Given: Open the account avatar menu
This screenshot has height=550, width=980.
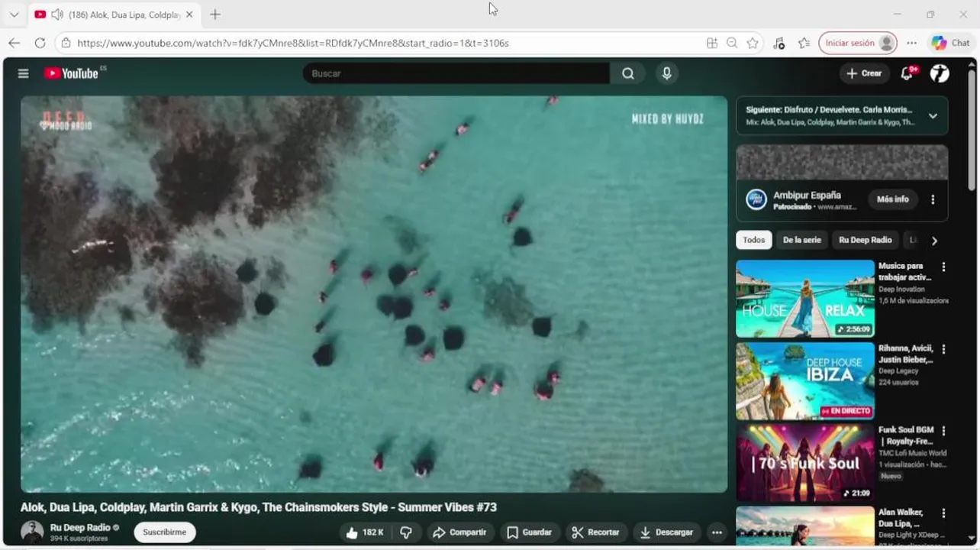Looking at the screenshot, I should pos(940,73).
